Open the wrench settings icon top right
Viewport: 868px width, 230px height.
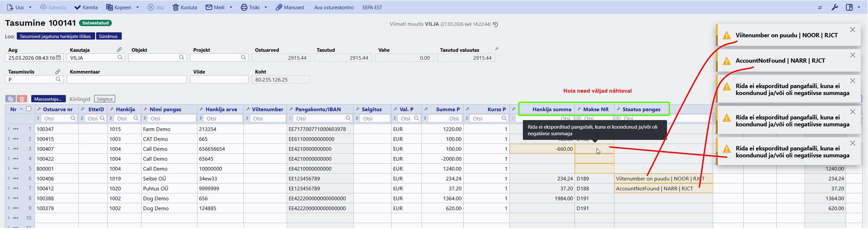835,7
